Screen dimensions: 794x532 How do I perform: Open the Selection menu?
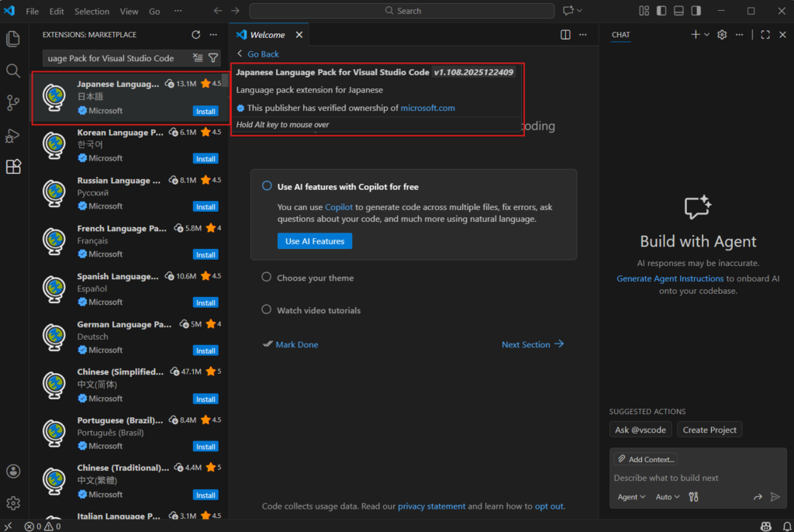coord(91,12)
